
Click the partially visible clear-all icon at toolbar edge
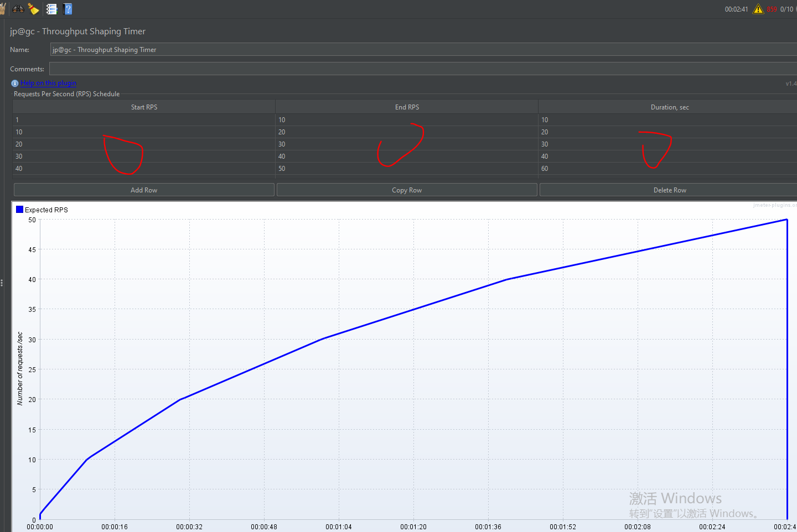pyautogui.click(x=2, y=9)
